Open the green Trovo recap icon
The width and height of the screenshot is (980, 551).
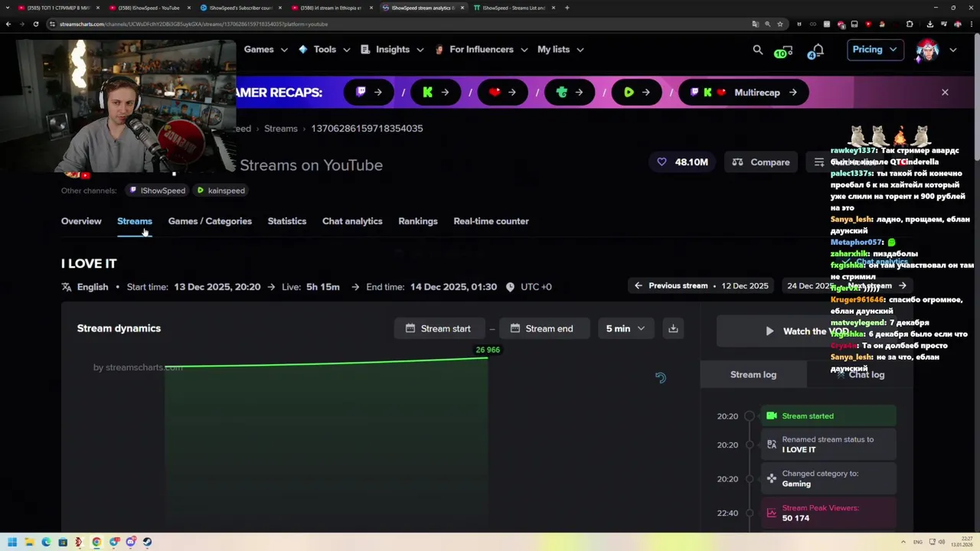568,93
